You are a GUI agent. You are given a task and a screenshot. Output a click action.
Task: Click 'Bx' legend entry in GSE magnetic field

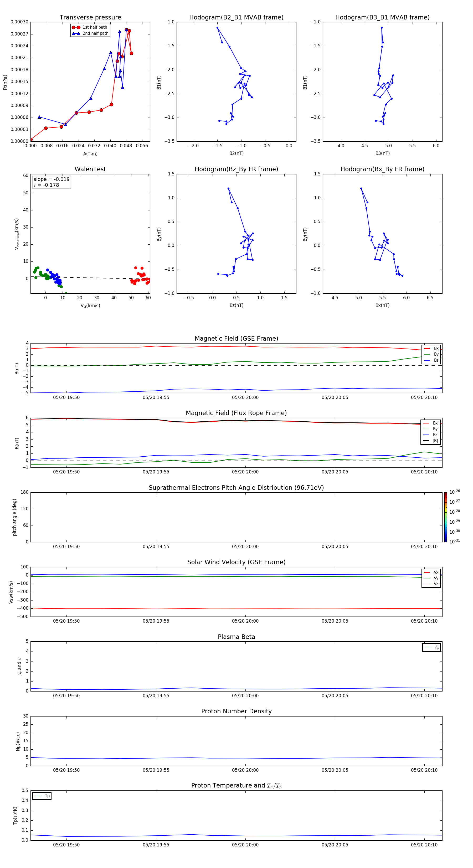click(x=431, y=349)
